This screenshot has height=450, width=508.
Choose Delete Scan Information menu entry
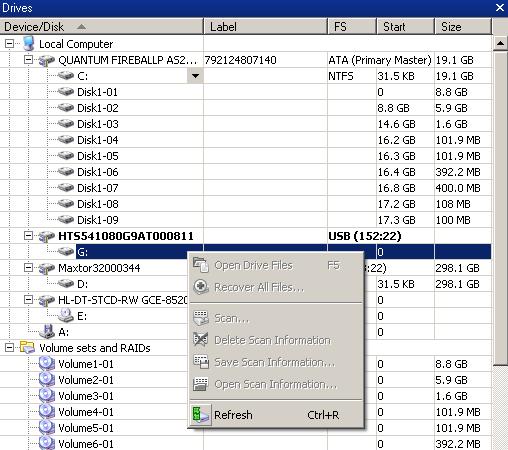pos(276,340)
